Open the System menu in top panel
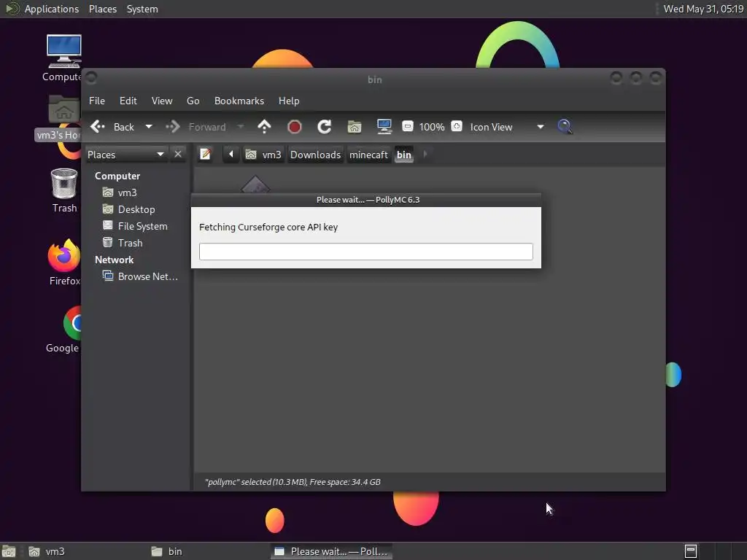Image resolution: width=747 pixels, height=560 pixels. (x=142, y=9)
